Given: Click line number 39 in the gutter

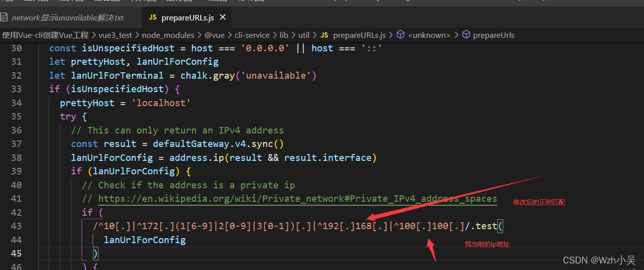Looking at the screenshot, I should tap(16, 171).
